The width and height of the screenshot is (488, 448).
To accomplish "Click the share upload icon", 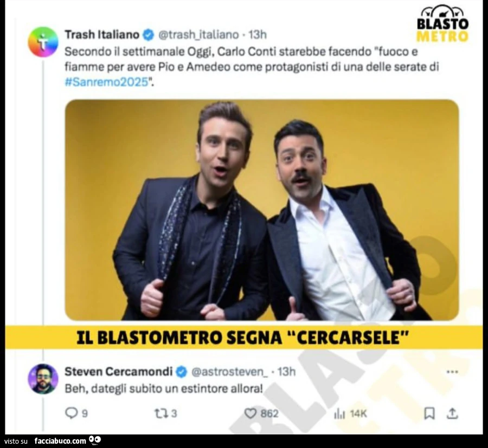I will [x=452, y=413].
